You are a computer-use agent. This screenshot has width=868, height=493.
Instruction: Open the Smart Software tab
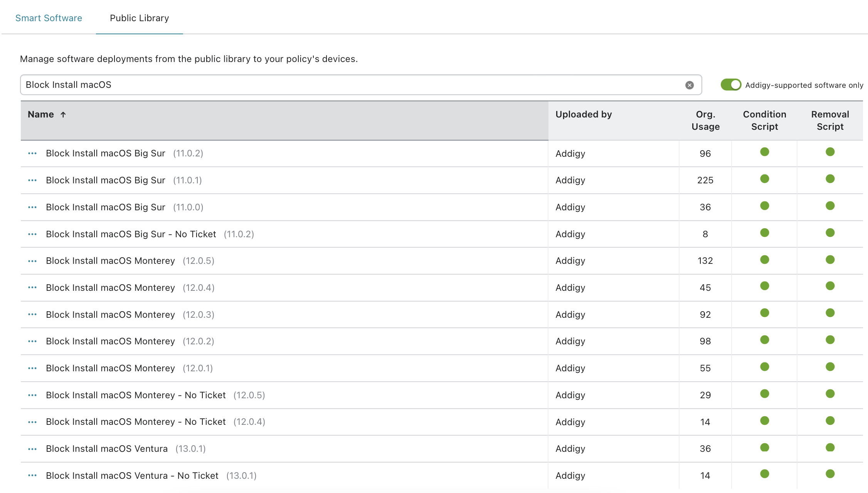[49, 18]
